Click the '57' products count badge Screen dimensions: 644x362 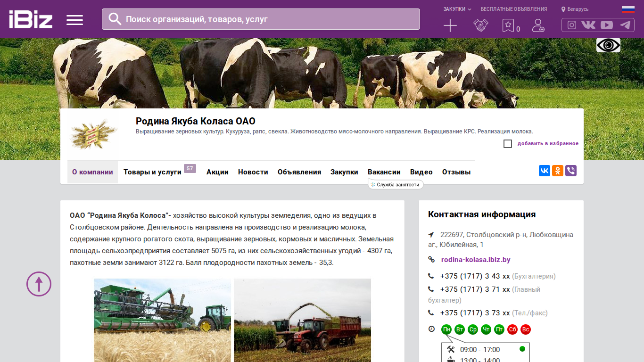pyautogui.click(x=190, y=168)
